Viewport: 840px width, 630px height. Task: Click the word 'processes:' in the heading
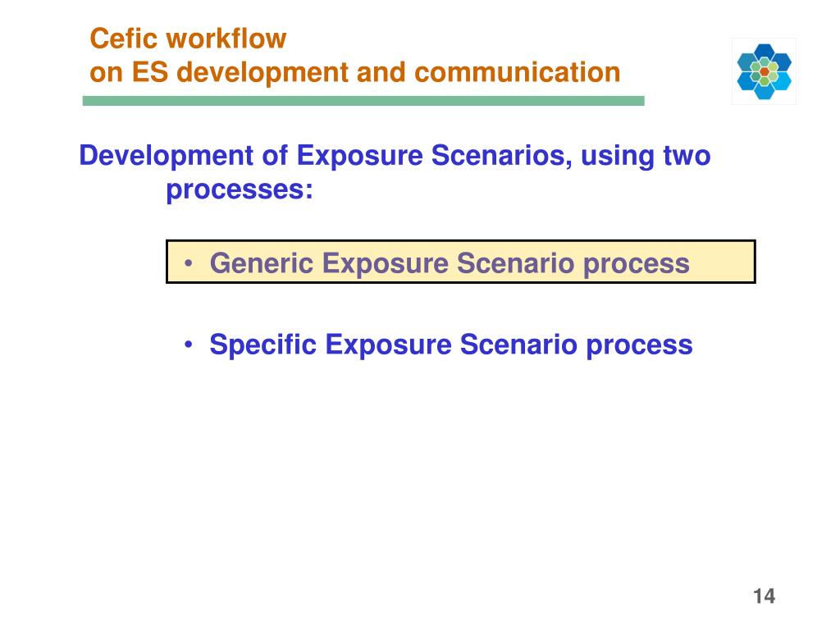click(240, 189)
